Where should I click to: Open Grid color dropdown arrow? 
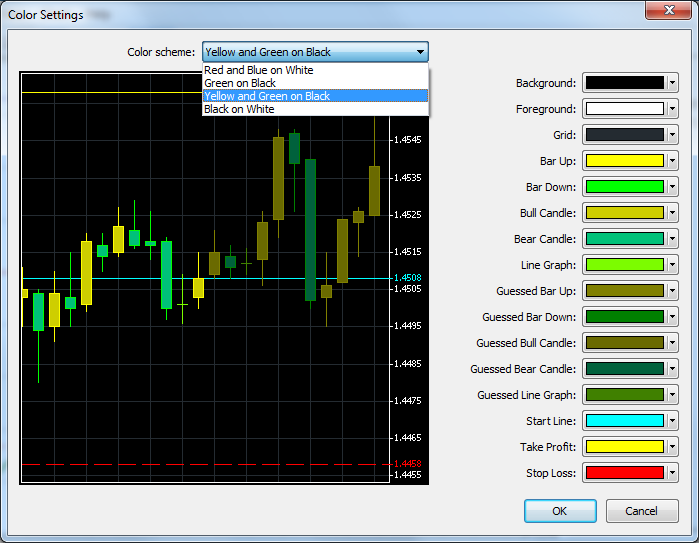[672, 135]
